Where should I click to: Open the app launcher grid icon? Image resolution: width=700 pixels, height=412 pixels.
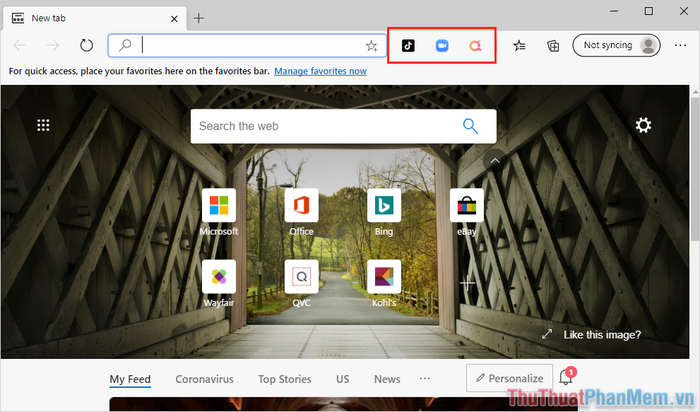[43, 125]
